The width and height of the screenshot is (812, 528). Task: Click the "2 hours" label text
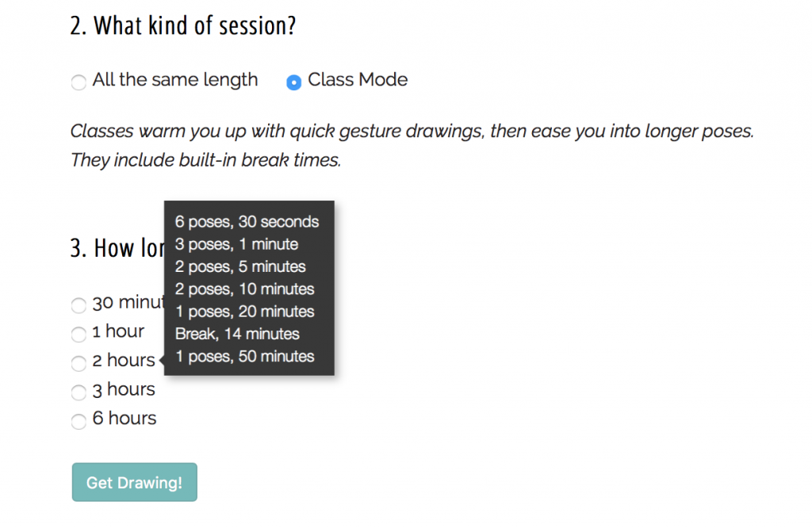click(124, 360)
